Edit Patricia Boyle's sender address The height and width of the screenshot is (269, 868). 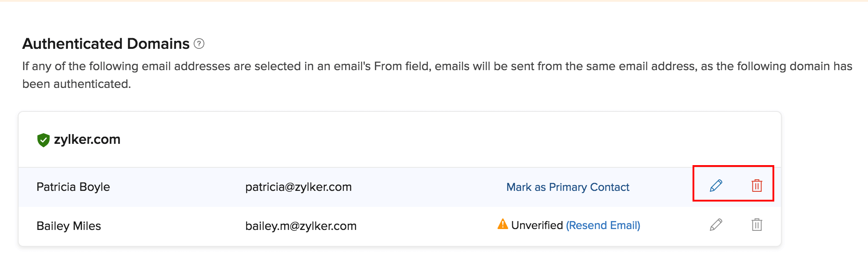pos(716,186)
